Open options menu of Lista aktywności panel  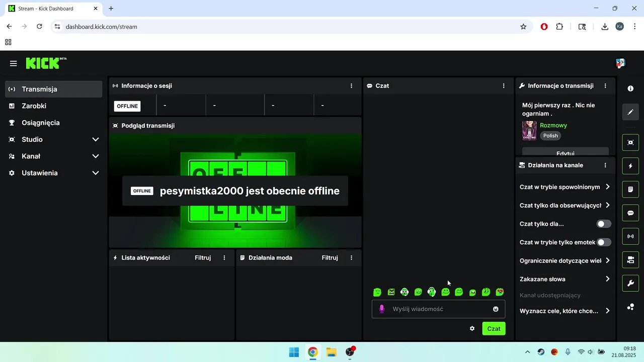click(224, 257)
